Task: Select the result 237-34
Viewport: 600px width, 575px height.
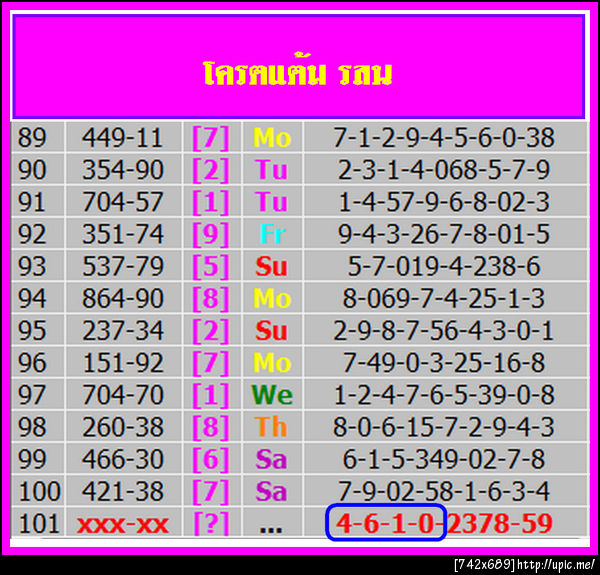Action: pyautogui.click(x=122, y=330)
